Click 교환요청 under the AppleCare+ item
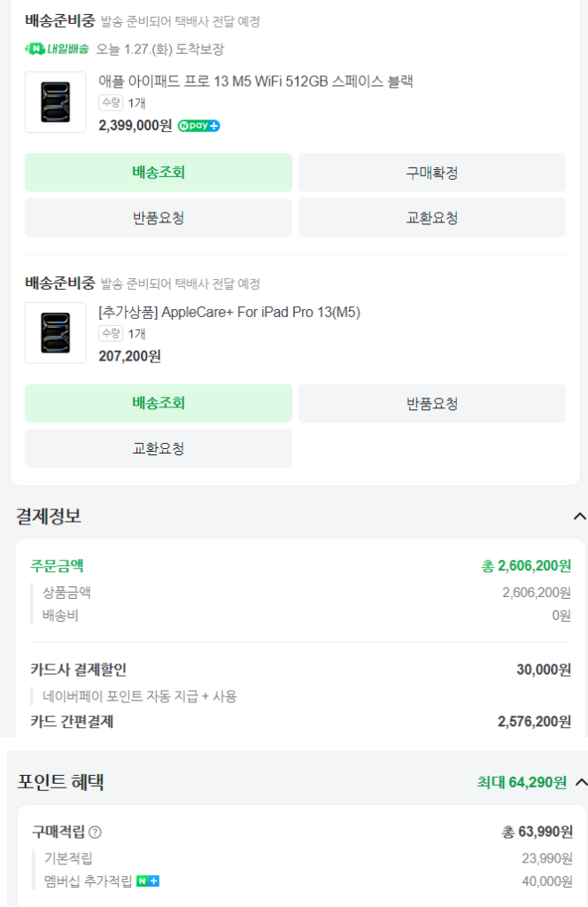This screenshot has width=588, height=907. click(159, 448)
